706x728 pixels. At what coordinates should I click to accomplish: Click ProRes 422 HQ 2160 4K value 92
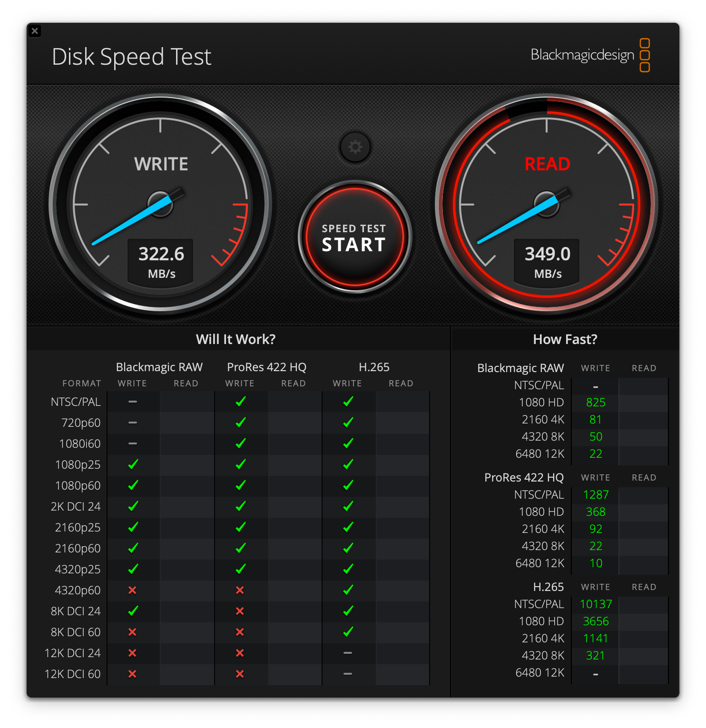tap(596, 529)
